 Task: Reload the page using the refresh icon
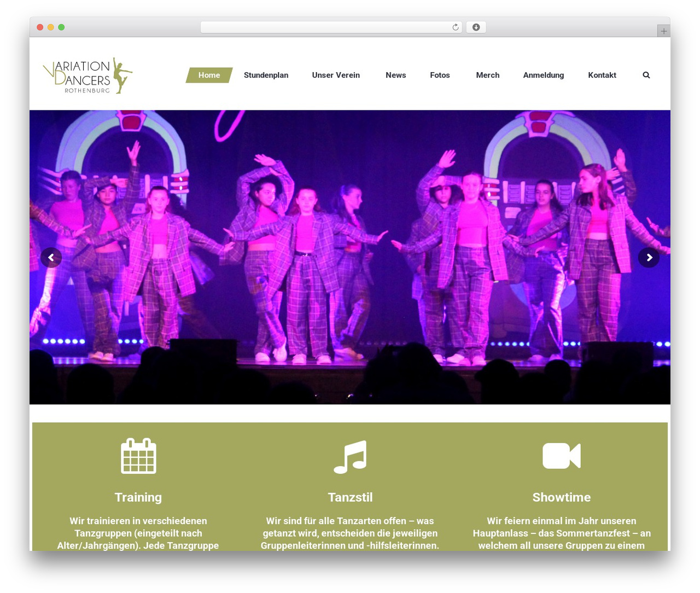456,27
